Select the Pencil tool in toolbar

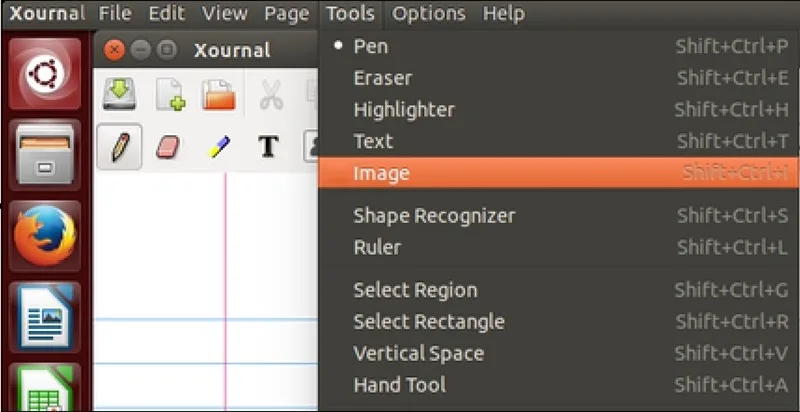[x=119, y=147]
